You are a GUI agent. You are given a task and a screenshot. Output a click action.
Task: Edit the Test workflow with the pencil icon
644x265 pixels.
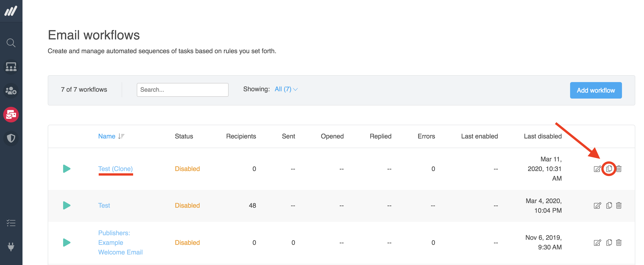click(x=597, y=206)
